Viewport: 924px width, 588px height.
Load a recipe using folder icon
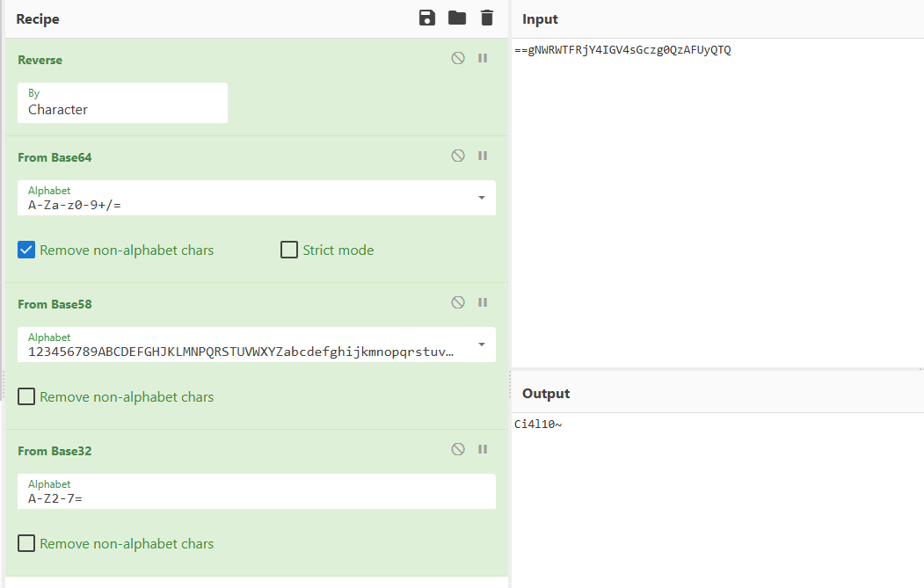(457, 18)
